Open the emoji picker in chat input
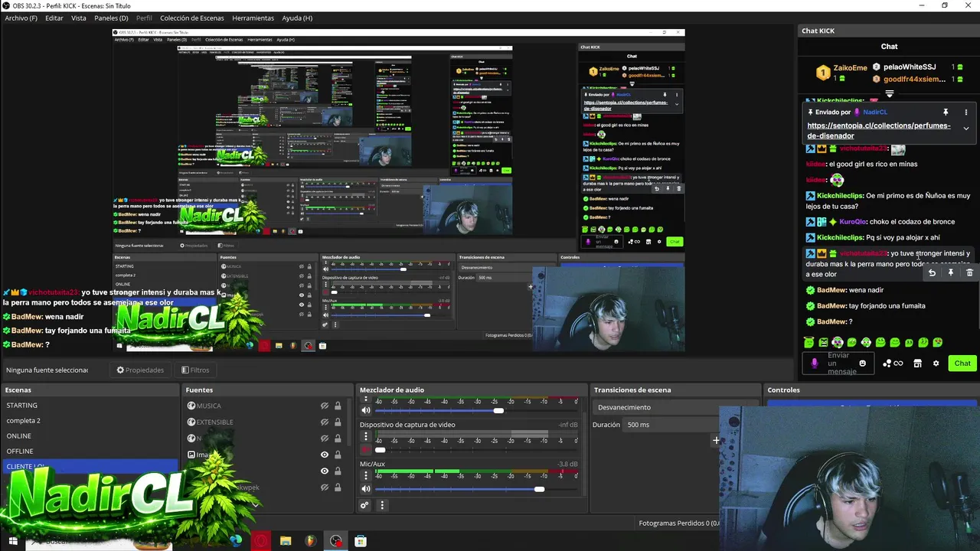Image resolution: width=980 pixels, height=551 pixels. [863, 364]
